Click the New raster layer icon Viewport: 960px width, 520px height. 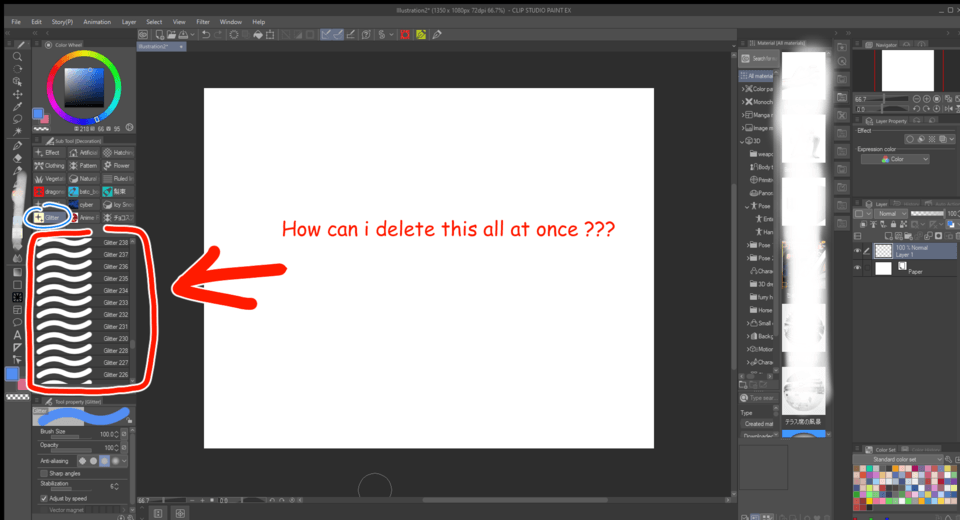click(888, 236)
